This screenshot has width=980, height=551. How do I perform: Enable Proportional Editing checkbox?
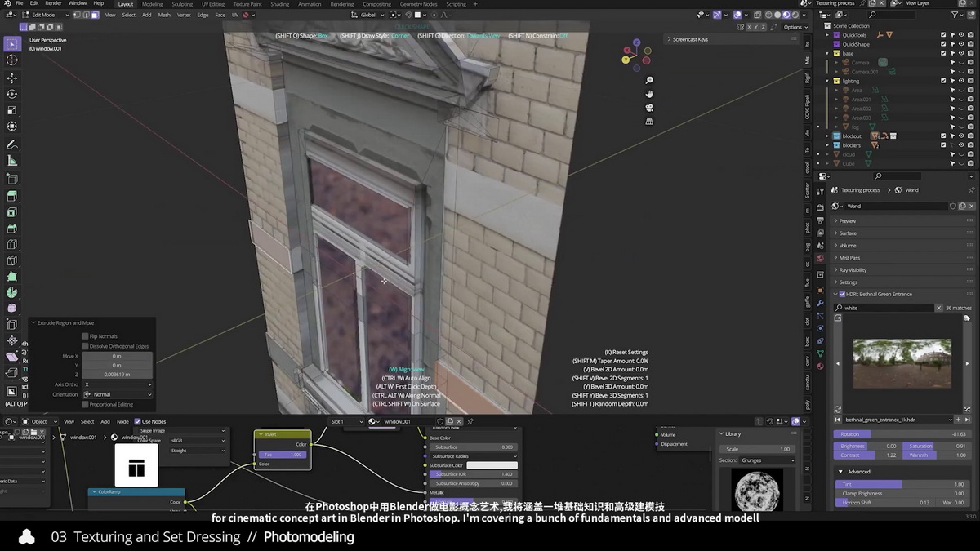coord(85,404)
